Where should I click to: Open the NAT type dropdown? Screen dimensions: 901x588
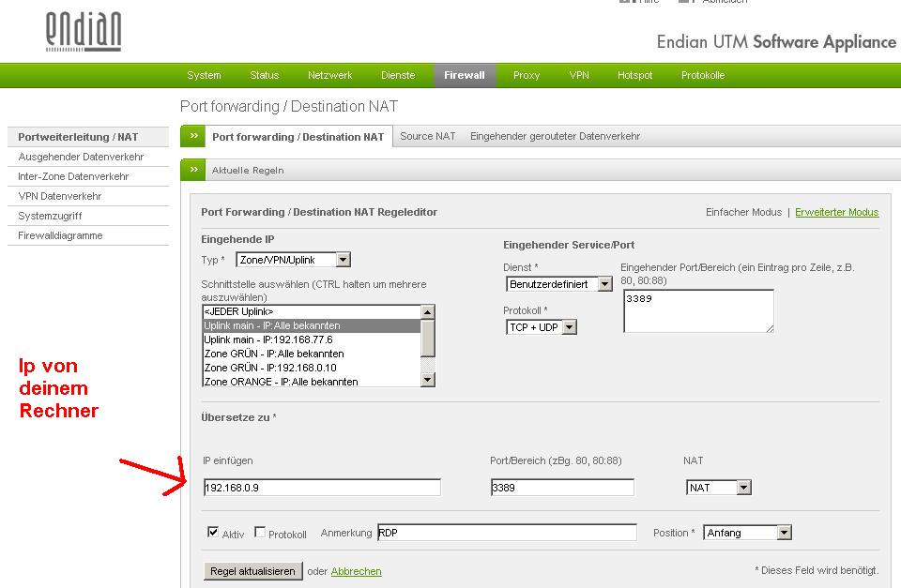pos(743,488)
